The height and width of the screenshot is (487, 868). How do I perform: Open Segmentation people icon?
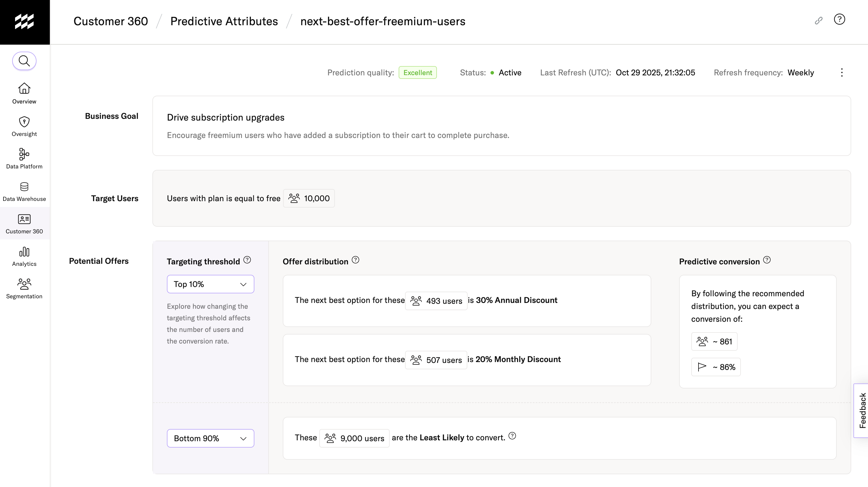click(x=24, y=284)
